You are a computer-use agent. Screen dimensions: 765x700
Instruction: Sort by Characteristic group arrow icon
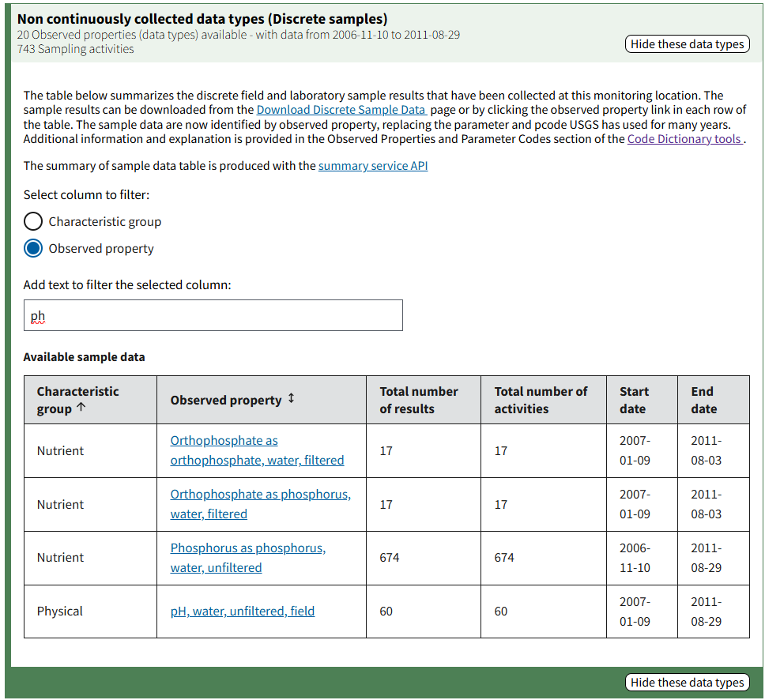[x=81, y=408]
